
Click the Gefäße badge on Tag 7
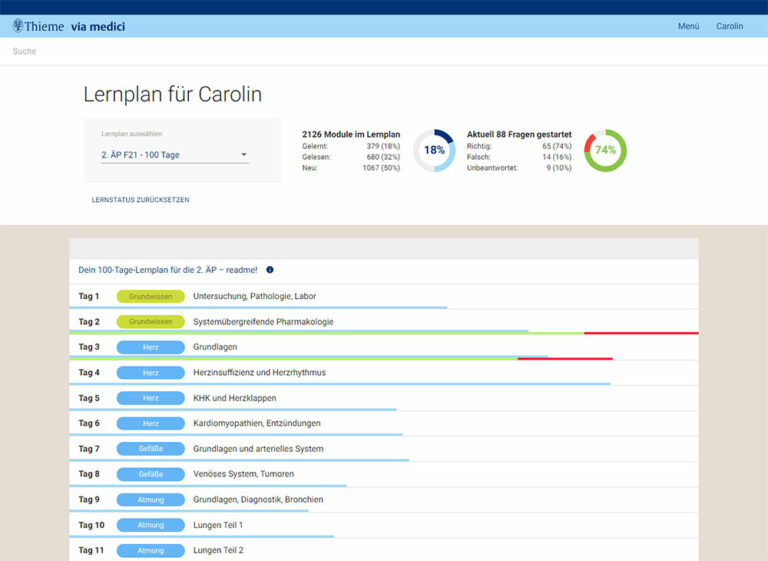pos(150,449)
